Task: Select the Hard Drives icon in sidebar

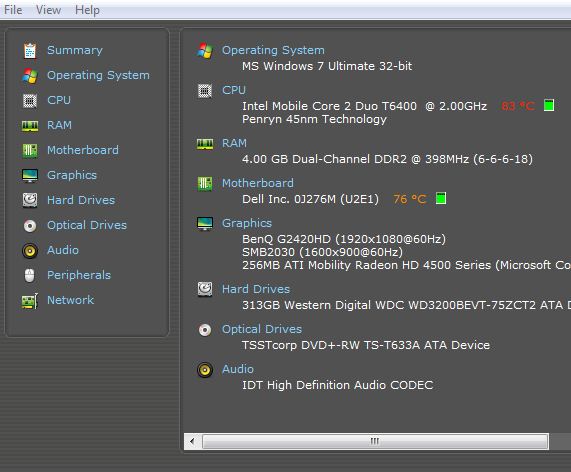Action: point(30,200)
